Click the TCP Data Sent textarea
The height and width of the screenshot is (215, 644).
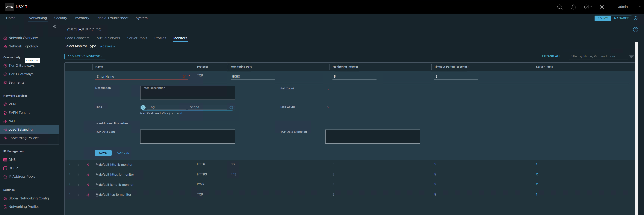click(188, 137)
